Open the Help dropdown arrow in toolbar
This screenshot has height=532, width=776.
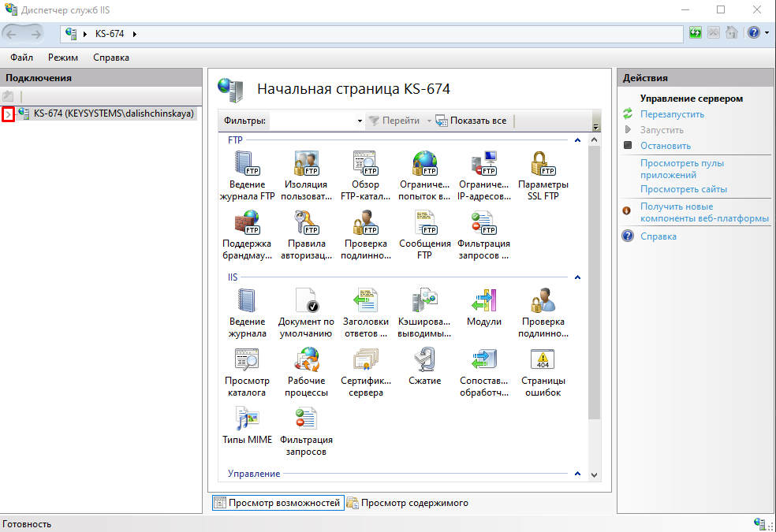click(x=766, y=32)
